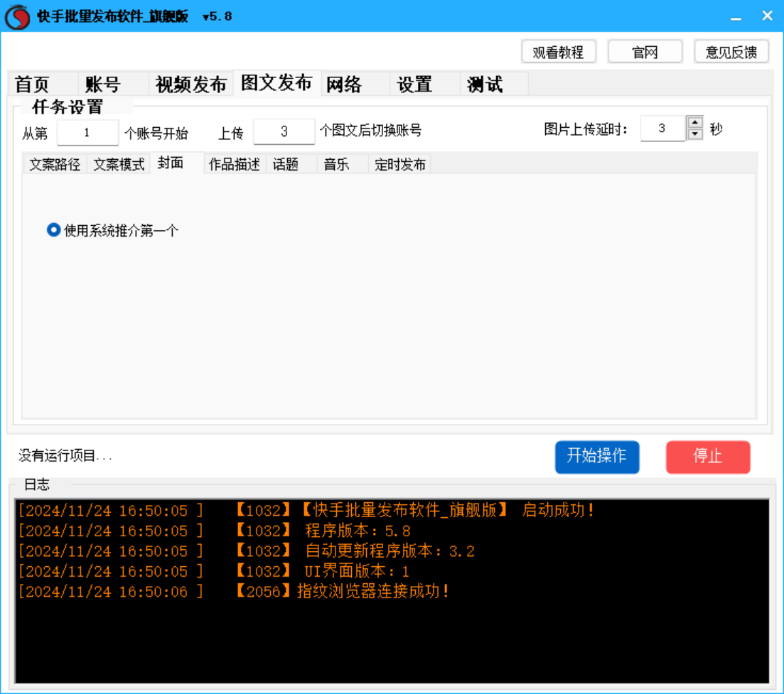Click the red swirl app logo icon
The height and width of the screenshot is (694, 784).
[x=18, y=16]
